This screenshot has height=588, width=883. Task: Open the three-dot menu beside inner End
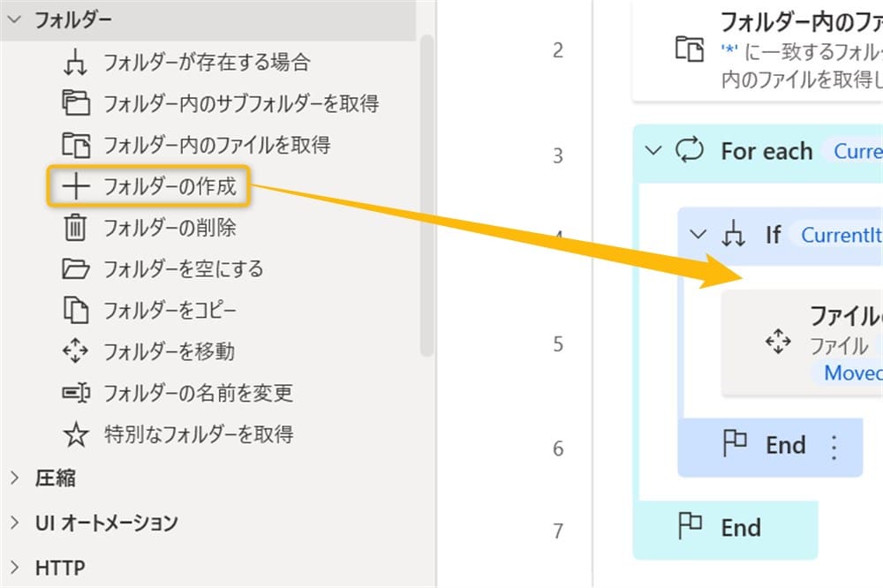coord(834,448)
